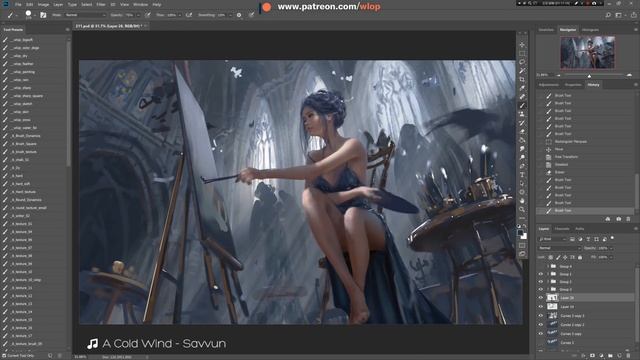Click the share icon at top right

[x=633, y=15]
